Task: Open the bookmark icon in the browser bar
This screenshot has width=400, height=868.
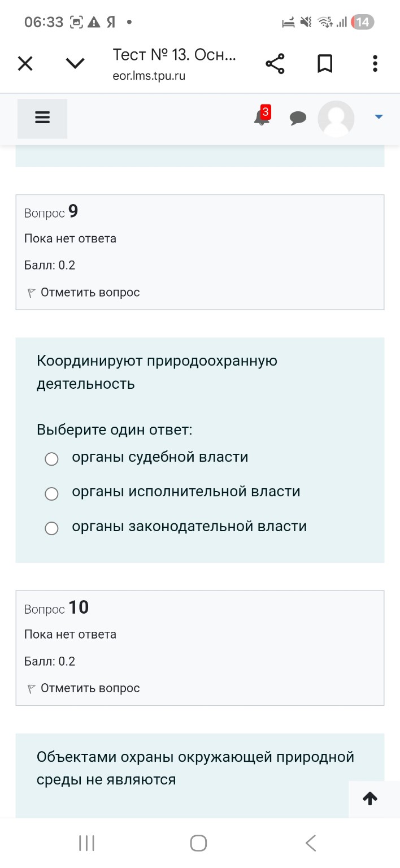Action: (325, 63)
